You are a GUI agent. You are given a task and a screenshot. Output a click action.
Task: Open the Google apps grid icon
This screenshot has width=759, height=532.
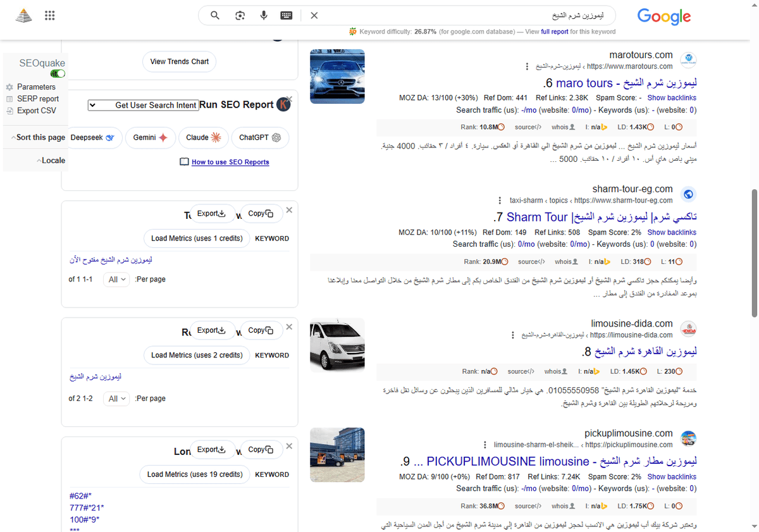click(x=49, y=15)
